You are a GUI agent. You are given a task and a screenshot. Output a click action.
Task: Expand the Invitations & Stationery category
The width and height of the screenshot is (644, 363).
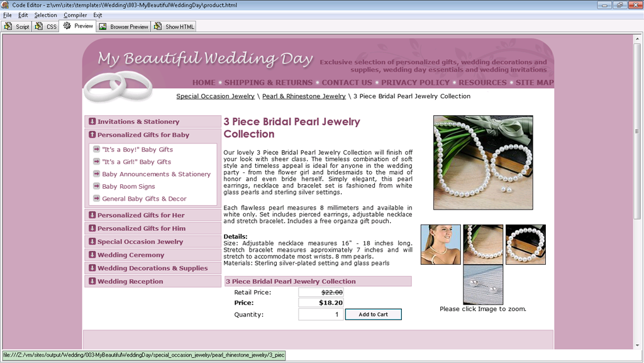coord(92,121)
